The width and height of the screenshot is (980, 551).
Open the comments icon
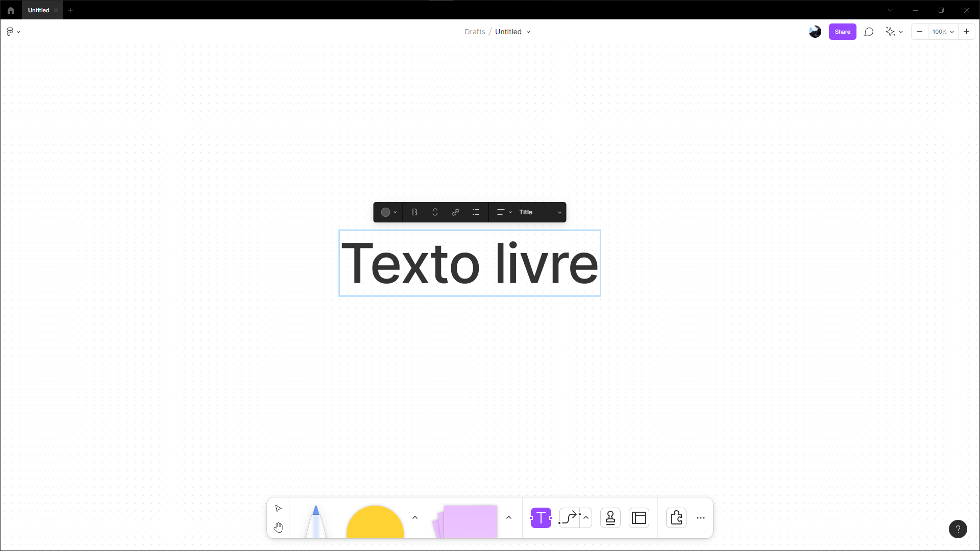[x=869, y=32]
